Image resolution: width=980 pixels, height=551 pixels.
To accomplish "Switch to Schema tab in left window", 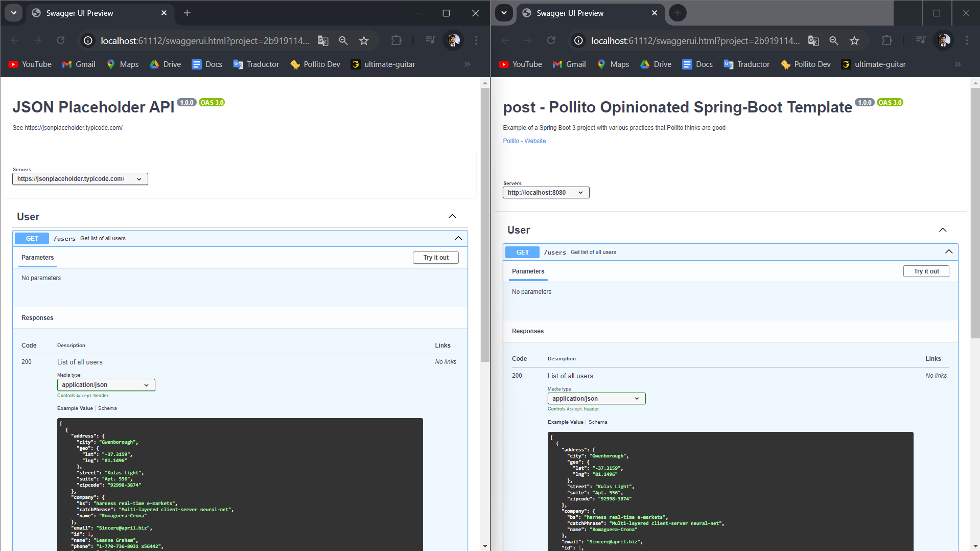I will point(107,408).
